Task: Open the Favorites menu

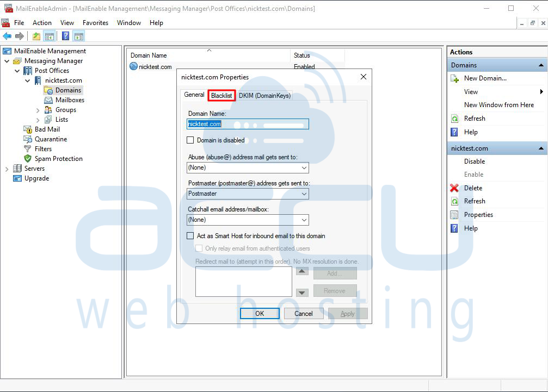Action: (x=95, y=23)
